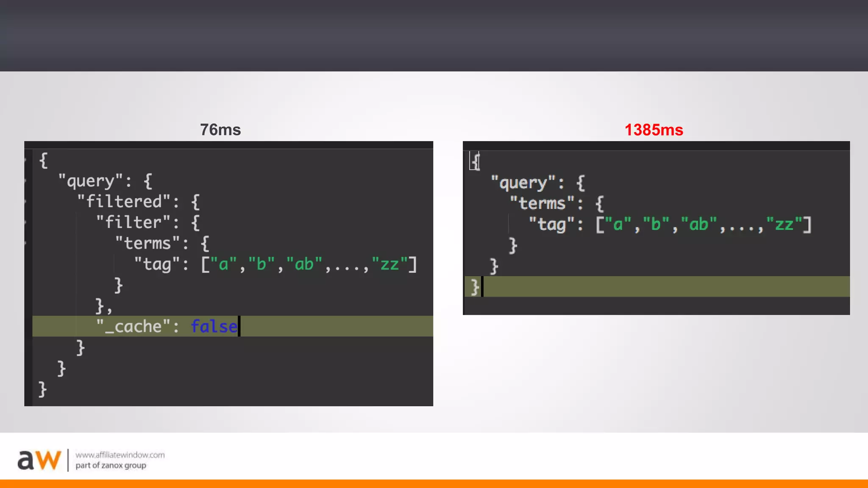Click the "_cache" key in left editor
This screenshot has width=868, height=488.
click(134, 326)
